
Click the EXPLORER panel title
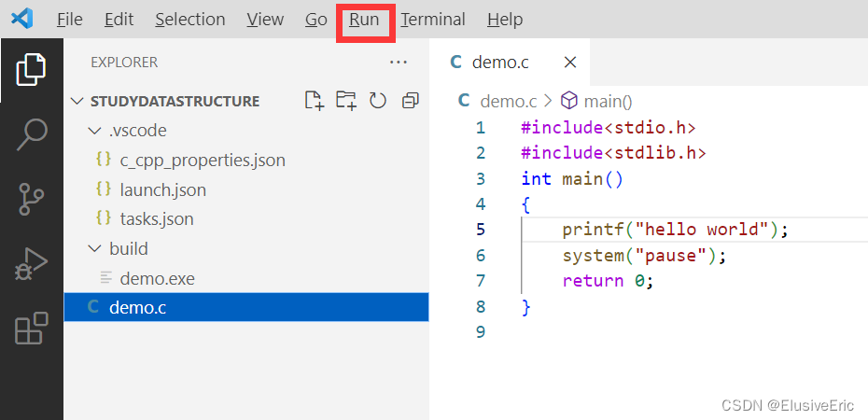pyautogui.click(x=124, y=62)
